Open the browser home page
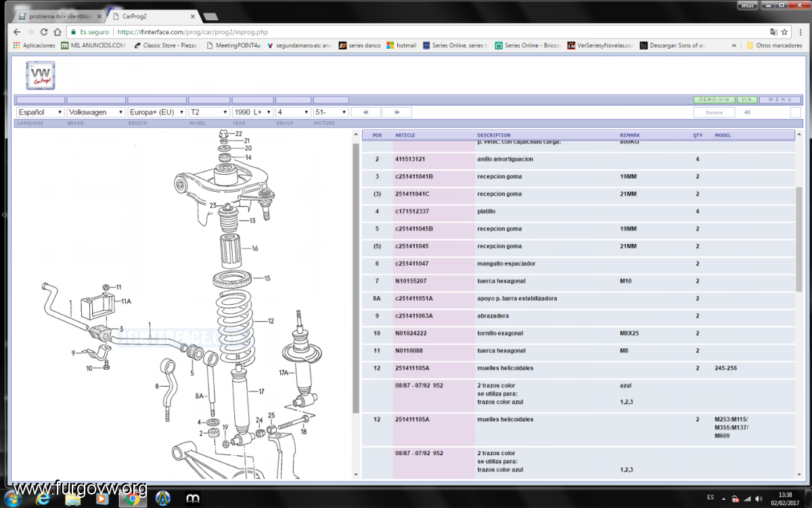This screenshot has width=812, height=508. coord(58,32)
